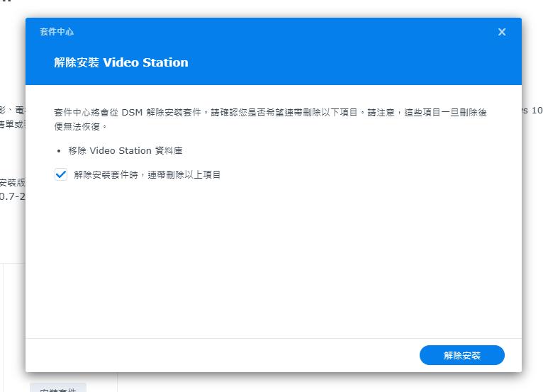Screen dimensions: 543x392
Task: Click the 解除安裝 button
Action: [462, 355]
